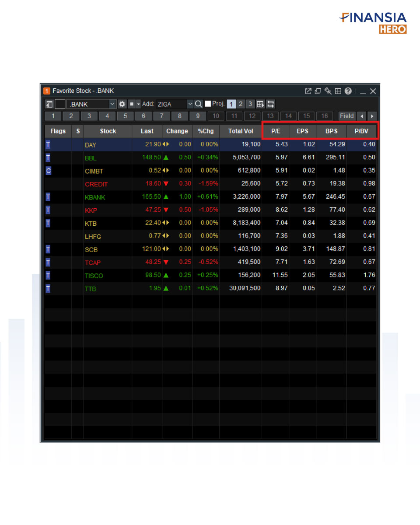Sort by the %Chg column header
Viewport: 420px width, 525px height.
click(x=206, y=131)
